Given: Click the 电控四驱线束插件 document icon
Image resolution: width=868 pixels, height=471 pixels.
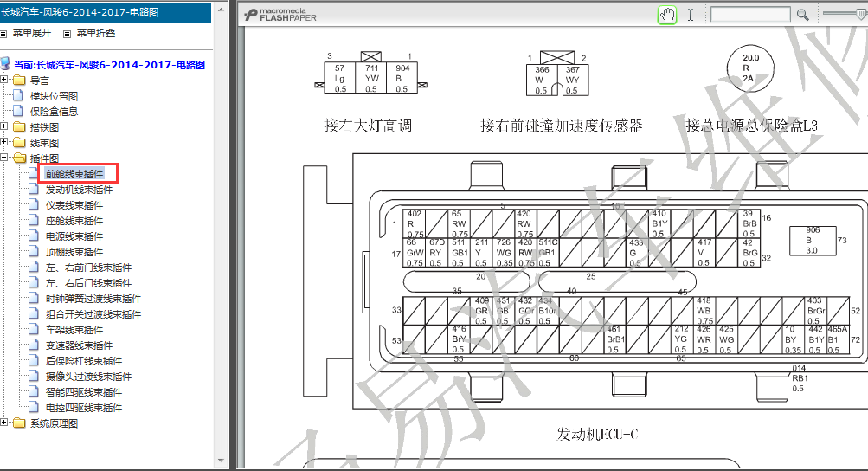Looking at the screenshot, I should coord(33,407).
